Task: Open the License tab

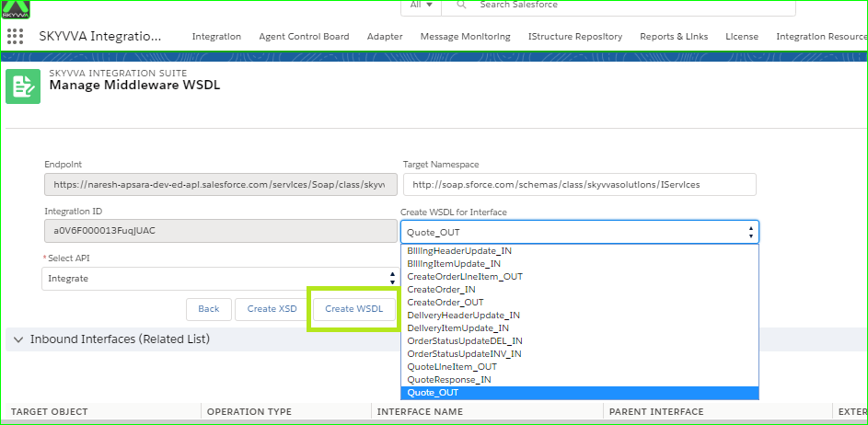Action: pyautogui.click(x=742, y=37)
